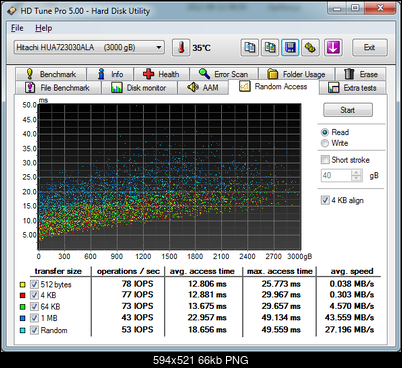Click the 12.881 ms average access time

tap(207, 295)
